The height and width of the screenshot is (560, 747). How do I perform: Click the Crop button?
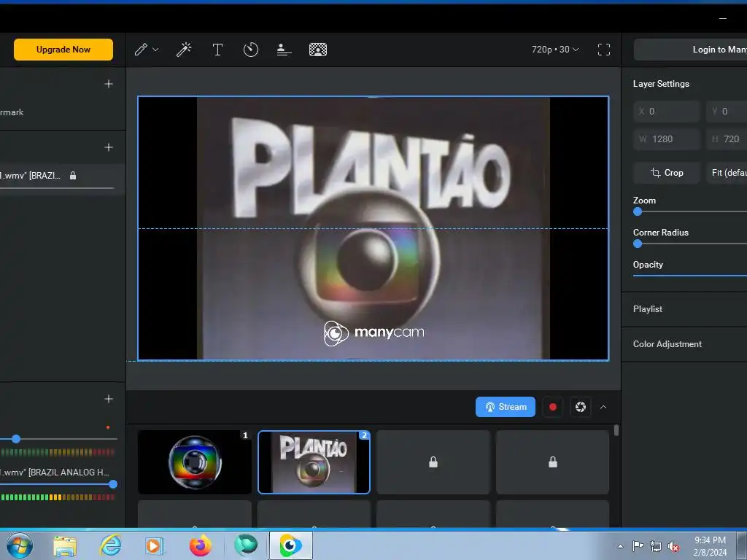coord(667,173)
